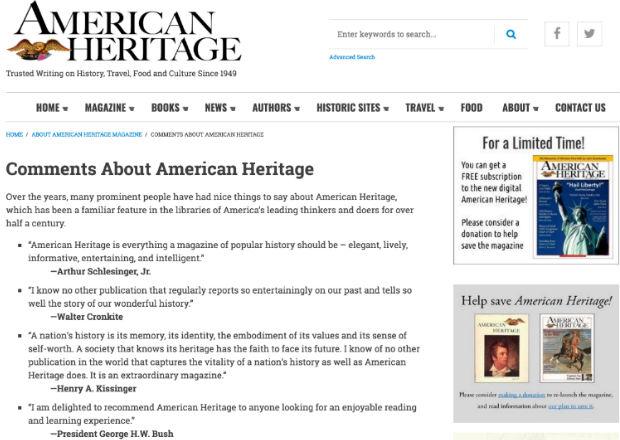Expand the About menu arrow
620x440 pixels.
[536, 109]
